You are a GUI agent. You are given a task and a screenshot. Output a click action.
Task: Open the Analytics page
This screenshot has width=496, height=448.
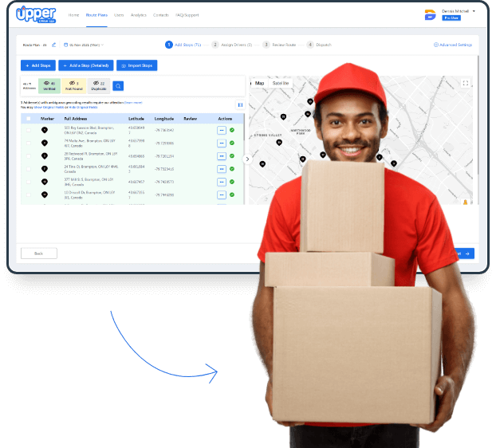tap(139, 15)
